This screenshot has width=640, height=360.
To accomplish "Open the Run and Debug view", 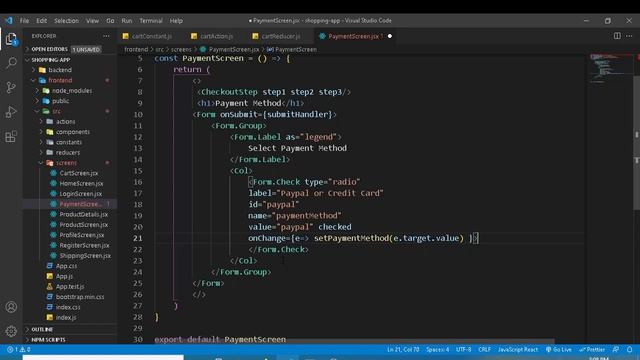I will click(x=11, y=112).
